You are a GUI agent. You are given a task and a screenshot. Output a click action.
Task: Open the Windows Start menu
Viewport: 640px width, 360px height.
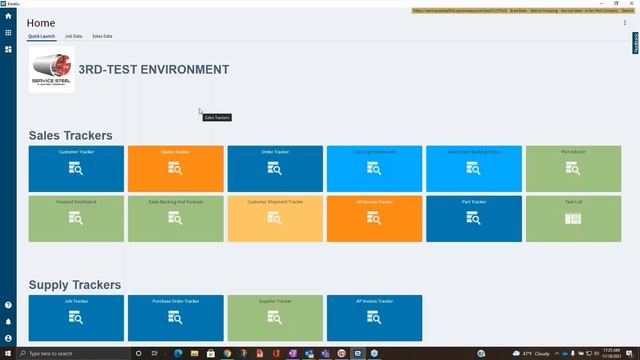click(x=8, y=353)
